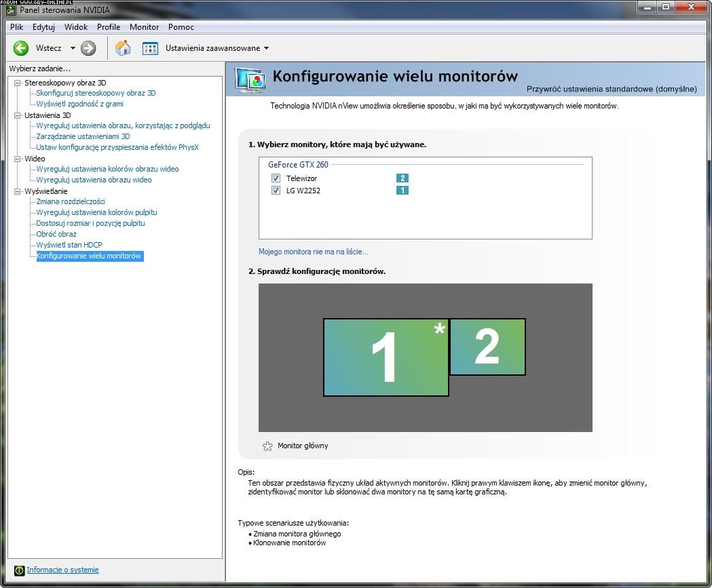Screen dimensions: 712x588
Task: Open the Edytuj menu
Action: pyautogui.click(x=43, y=26)
